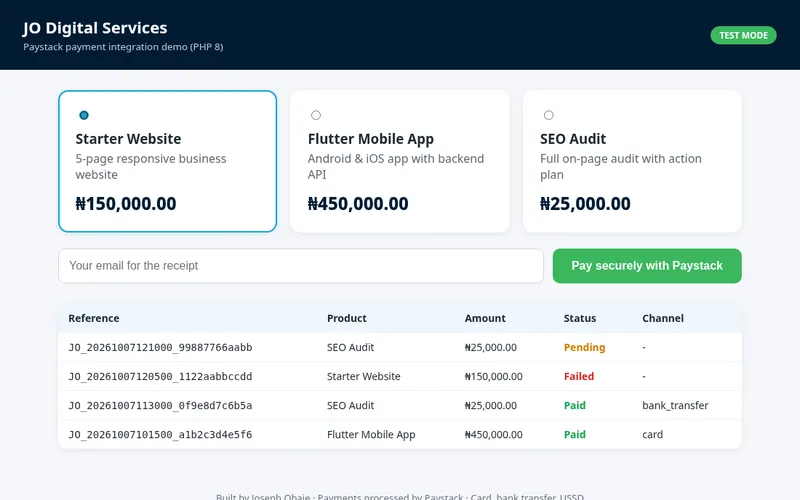Screen dimensions: 800x500
Task: Click the Flutter Mobile App product table cell
Action: (371, 435)
